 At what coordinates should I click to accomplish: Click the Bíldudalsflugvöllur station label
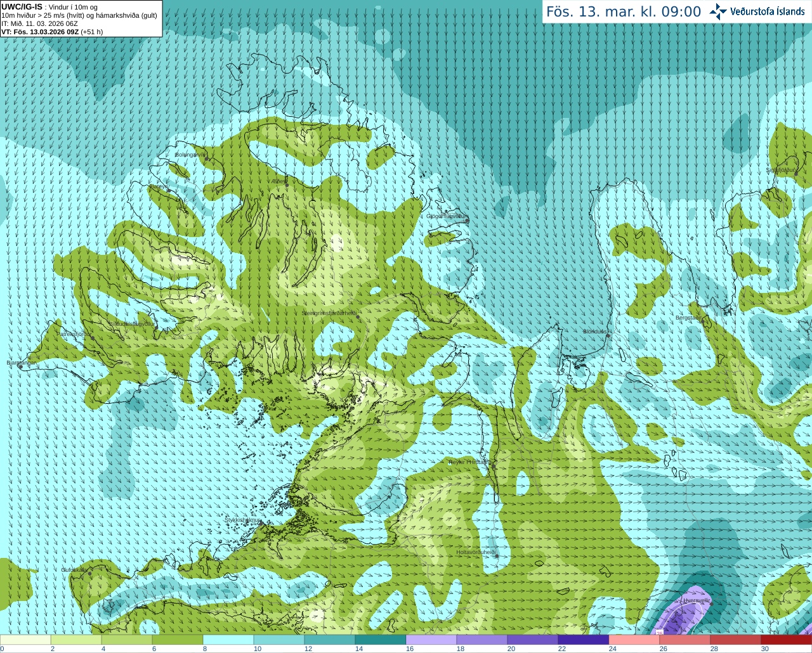pyautogui.click(x=133, y=323)
